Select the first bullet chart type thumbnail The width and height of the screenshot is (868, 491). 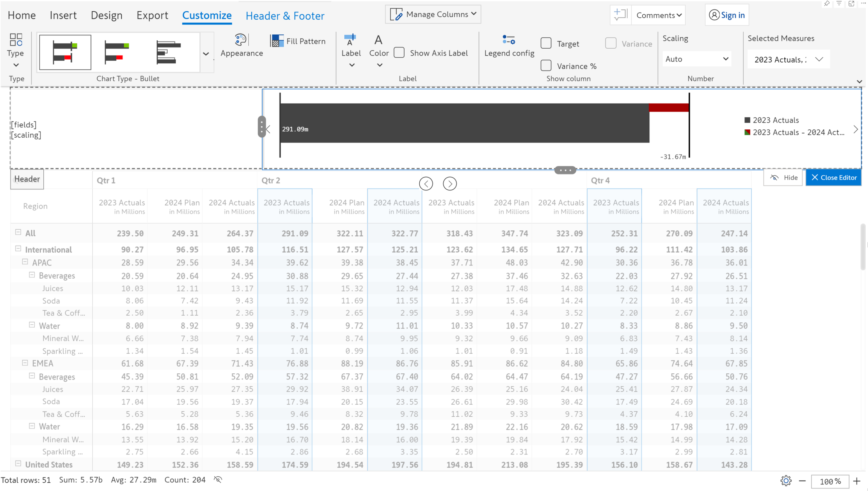point(65,52)
